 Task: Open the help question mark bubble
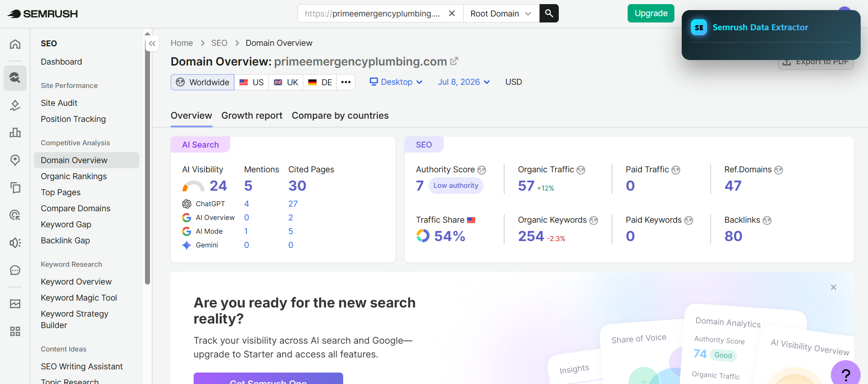[x=846, y=373]
